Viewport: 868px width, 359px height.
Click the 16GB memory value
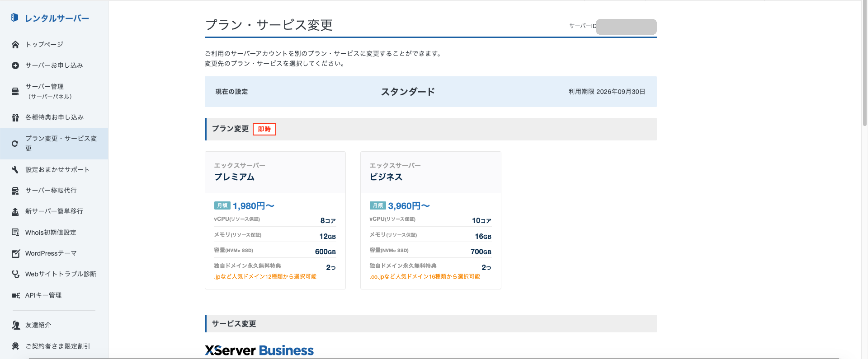483,236
